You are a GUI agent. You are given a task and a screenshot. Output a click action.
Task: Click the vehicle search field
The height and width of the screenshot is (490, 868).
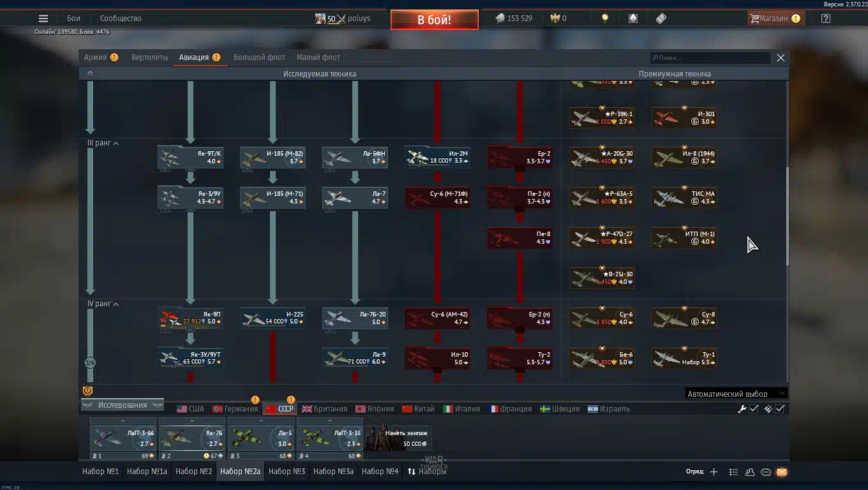(710, 57)
